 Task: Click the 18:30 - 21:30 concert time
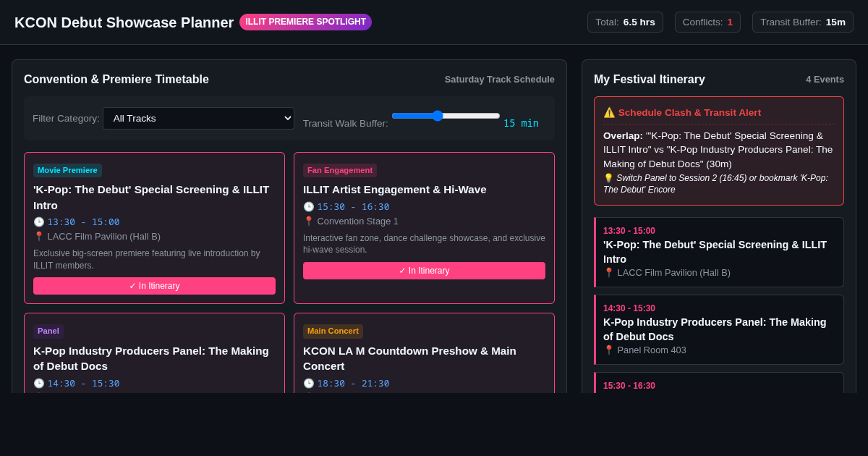coord(353,384)
